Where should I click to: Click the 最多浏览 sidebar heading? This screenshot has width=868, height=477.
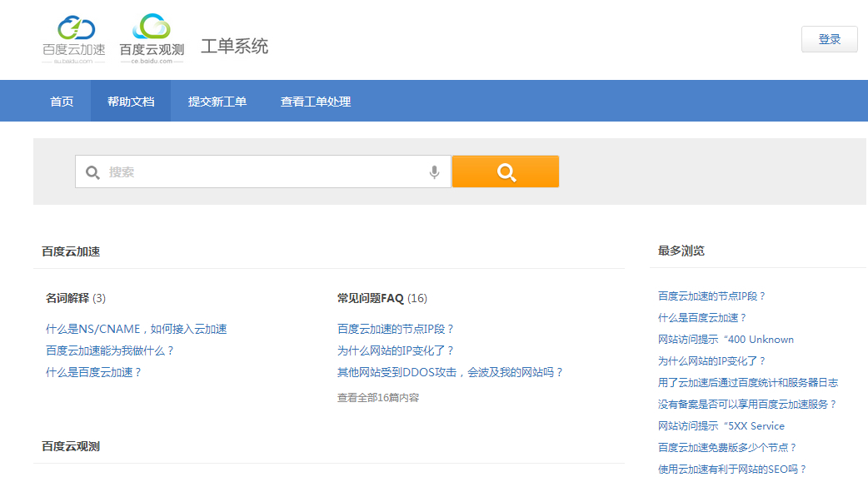point(681,251)
